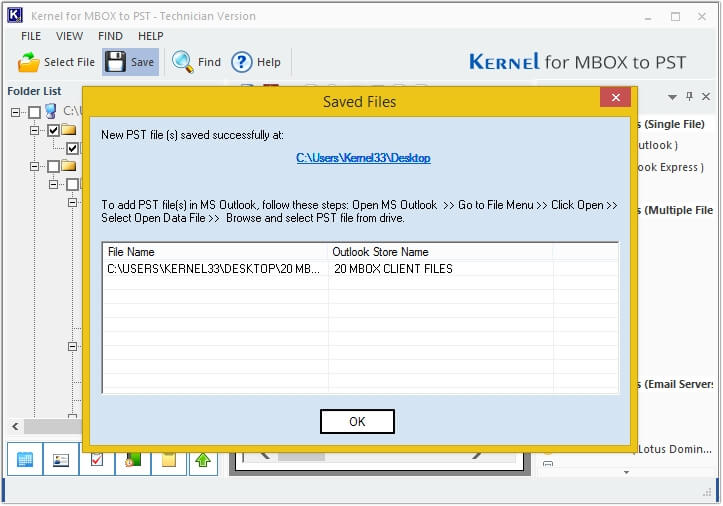The image size is (723, 506).
Task: Select the C:\USERS\KERNEL33\DESKTOP\20 MB... file cell
Action: coord(215,268)
